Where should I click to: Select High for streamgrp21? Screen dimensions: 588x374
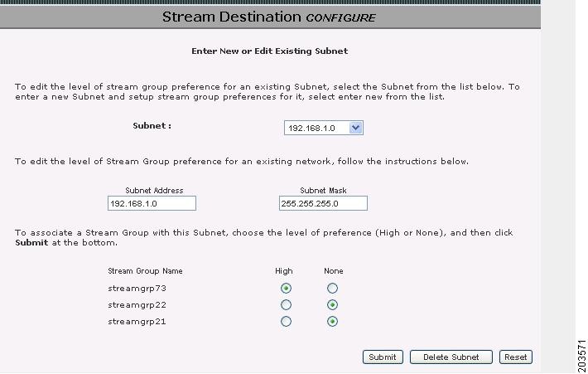point(286,322)
